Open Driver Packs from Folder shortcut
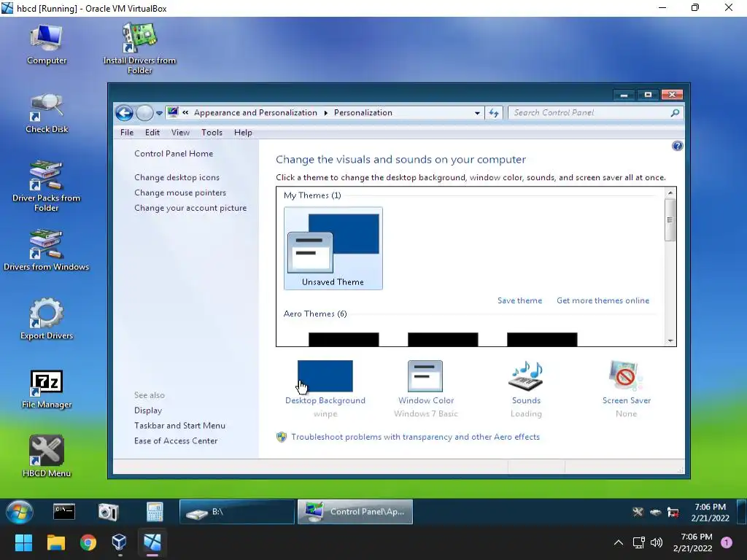The height and width of the screenshot is (560, 747). click(46, 186)
